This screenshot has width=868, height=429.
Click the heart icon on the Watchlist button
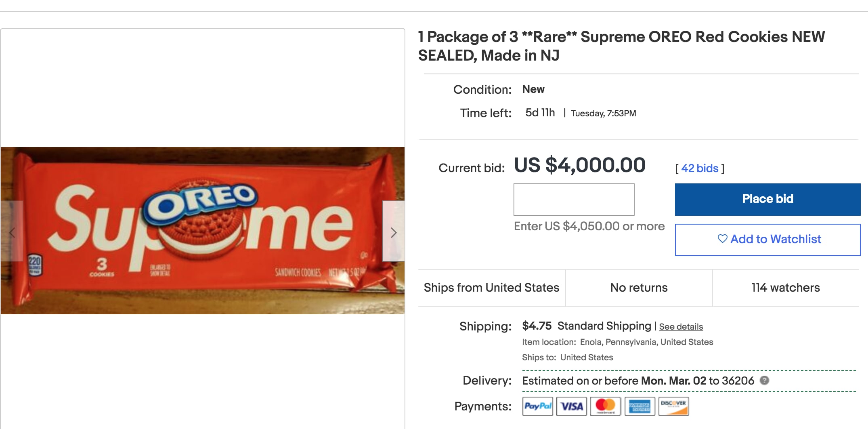click(722, 239)
